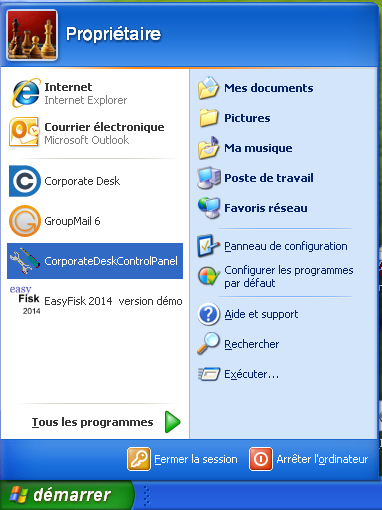
Task: Choose Configurer les programmes par défaut
Action: coord(273,276)
